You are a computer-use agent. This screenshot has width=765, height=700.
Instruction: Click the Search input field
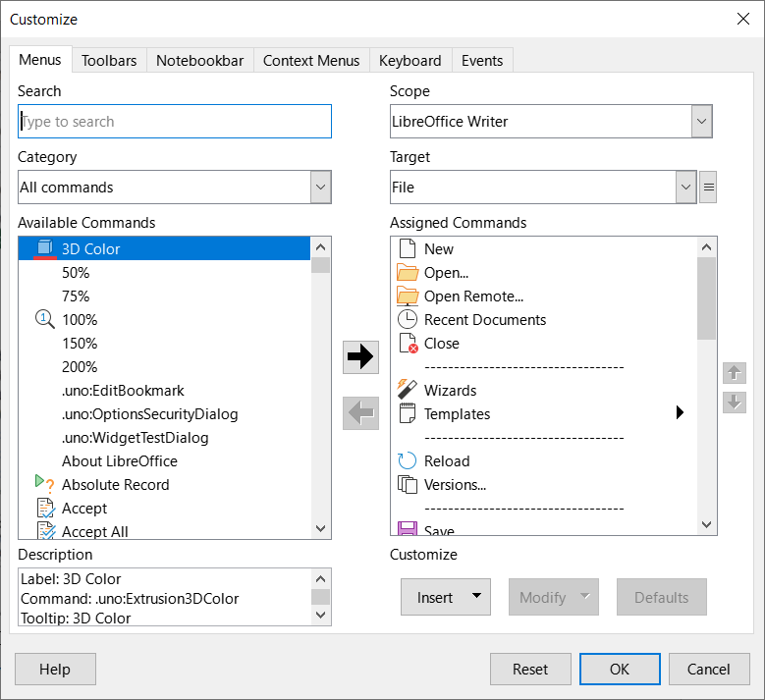coord(175,121)
